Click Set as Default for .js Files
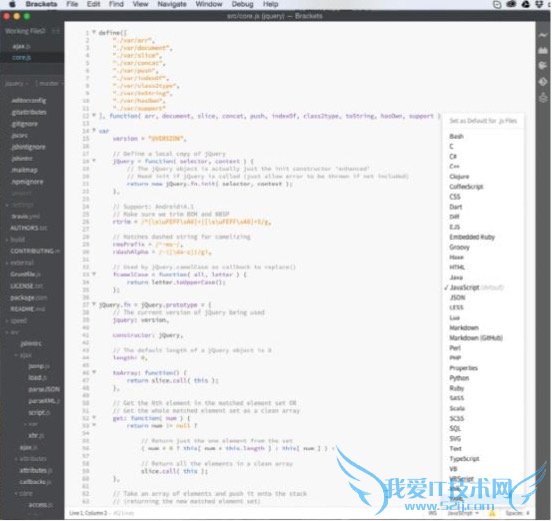Screen dimensions: 552x521 click(x=483, y=121)
